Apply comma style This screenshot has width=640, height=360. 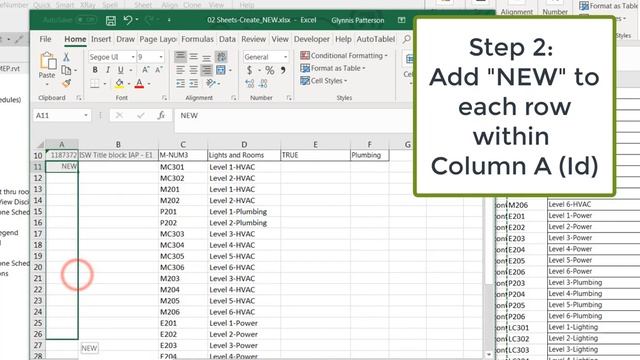pyautogui.click(x=283, y=70)
